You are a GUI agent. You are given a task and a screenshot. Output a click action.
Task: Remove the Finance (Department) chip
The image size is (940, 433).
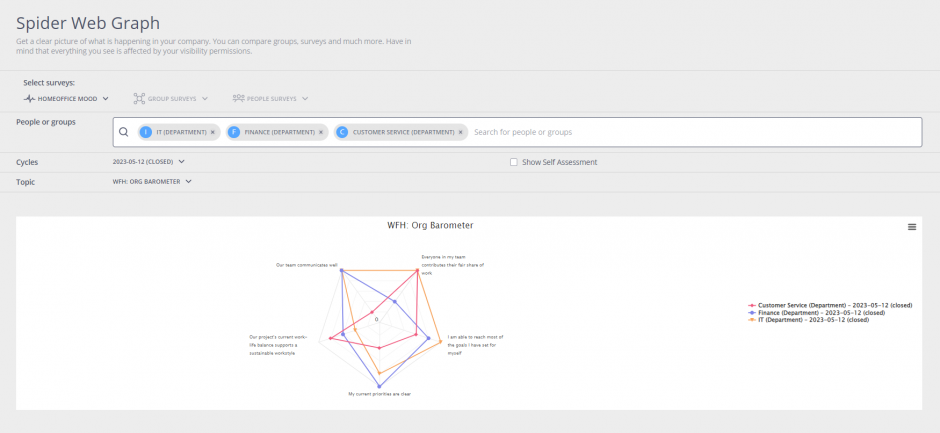click(321, 132)
